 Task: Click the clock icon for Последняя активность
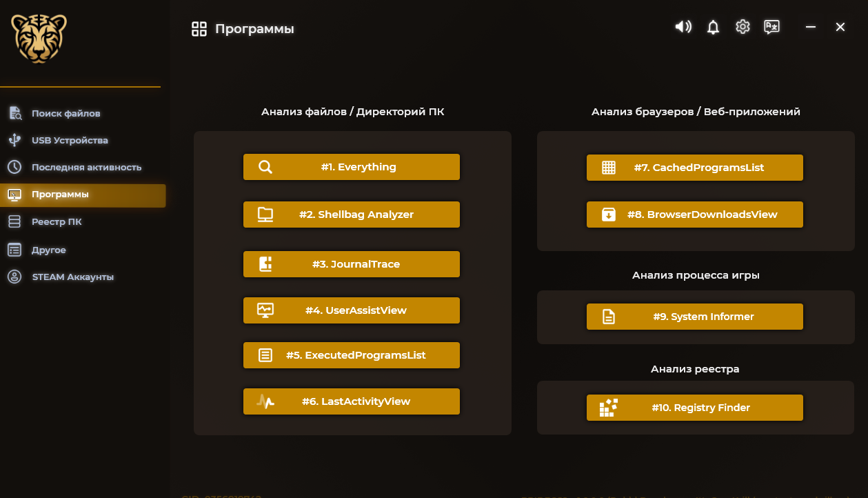click(14, 167)
